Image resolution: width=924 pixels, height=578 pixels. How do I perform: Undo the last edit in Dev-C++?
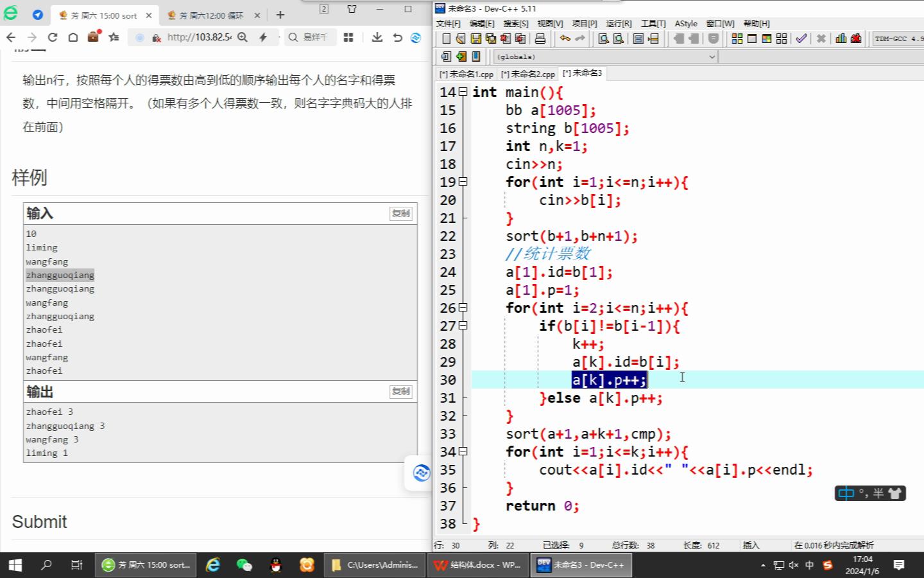click(x=565, y=39)
